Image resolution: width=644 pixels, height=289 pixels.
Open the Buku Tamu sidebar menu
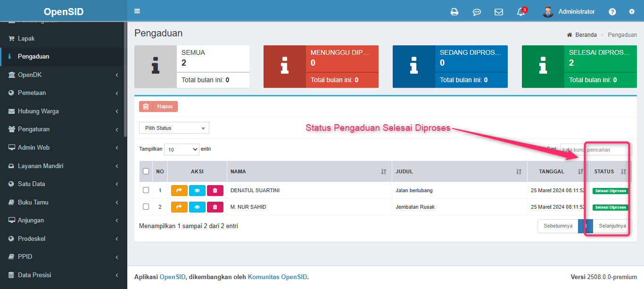coord(64,202)
